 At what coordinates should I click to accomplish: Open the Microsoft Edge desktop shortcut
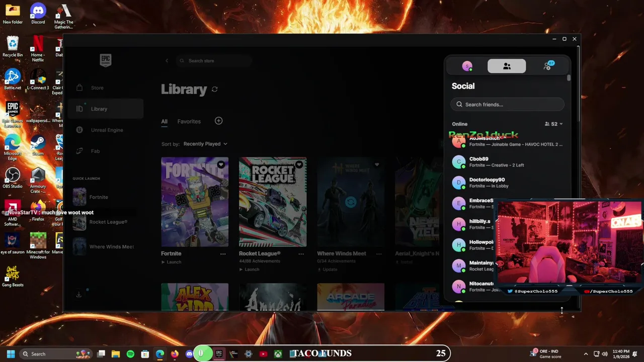[13, 147]
